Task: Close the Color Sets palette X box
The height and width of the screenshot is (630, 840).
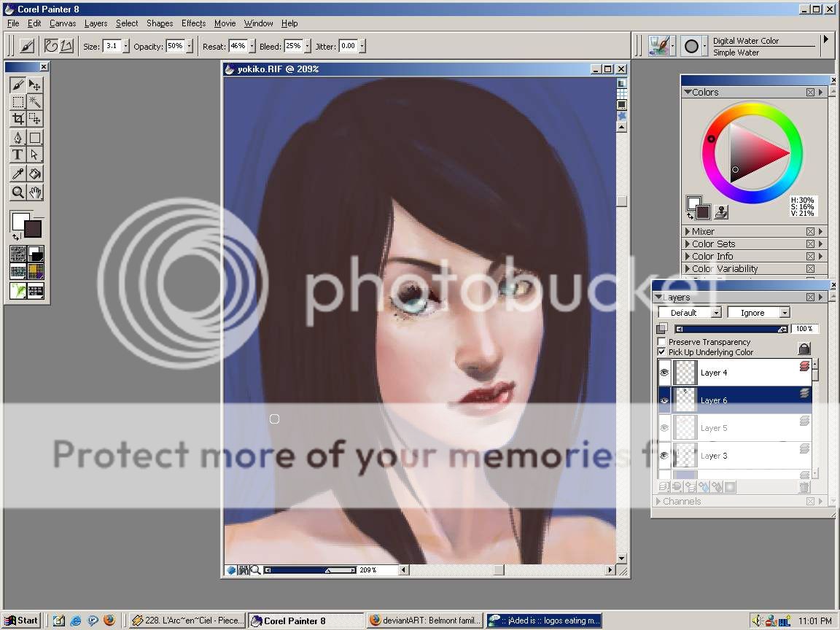Action: 810,244
